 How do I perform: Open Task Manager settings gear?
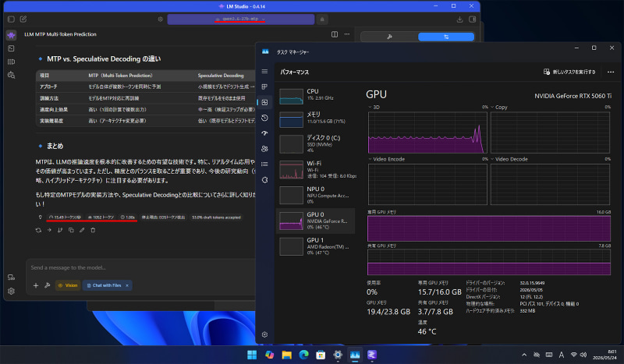click(264, 334)
